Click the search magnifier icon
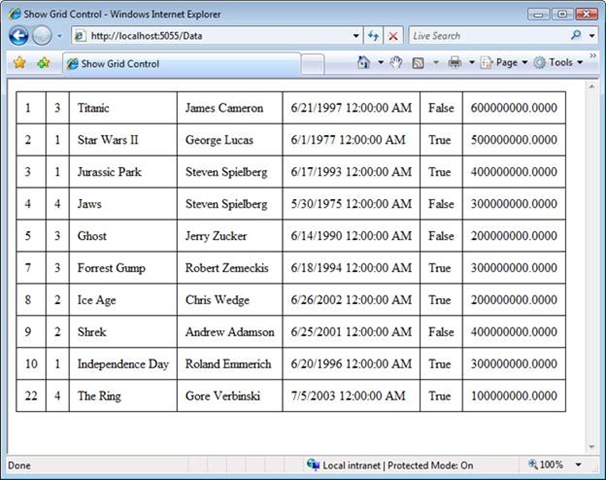Screen dimensions: 606x480 point(576,36)
